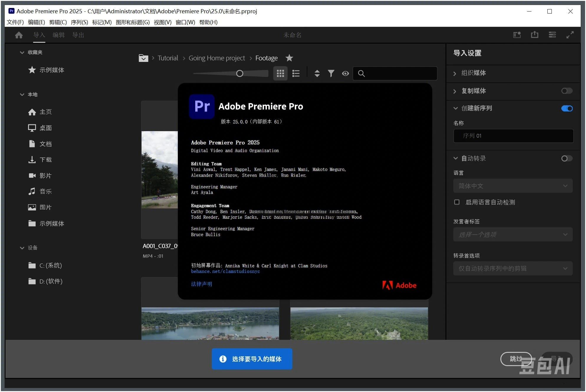Open the 文件(F) menu
The height and width of the screenshot is (392, 586).
click(x=15, y=22)
